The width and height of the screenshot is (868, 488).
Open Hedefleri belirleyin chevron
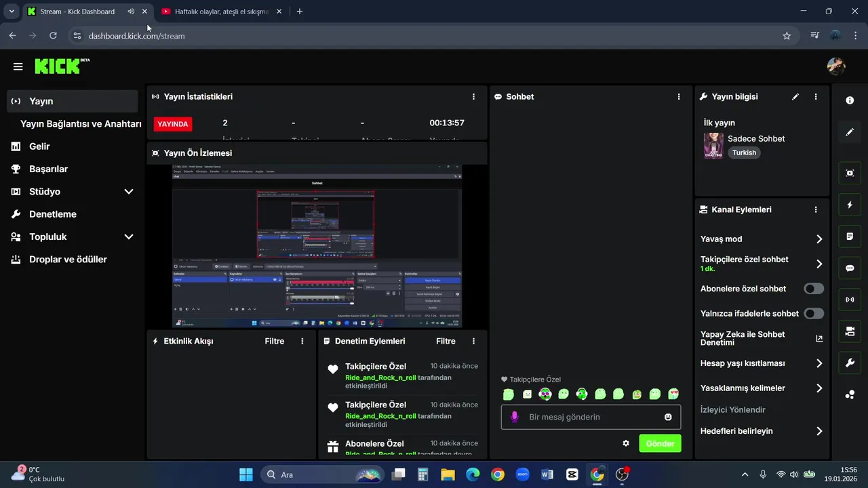click(x=819, y=431)
